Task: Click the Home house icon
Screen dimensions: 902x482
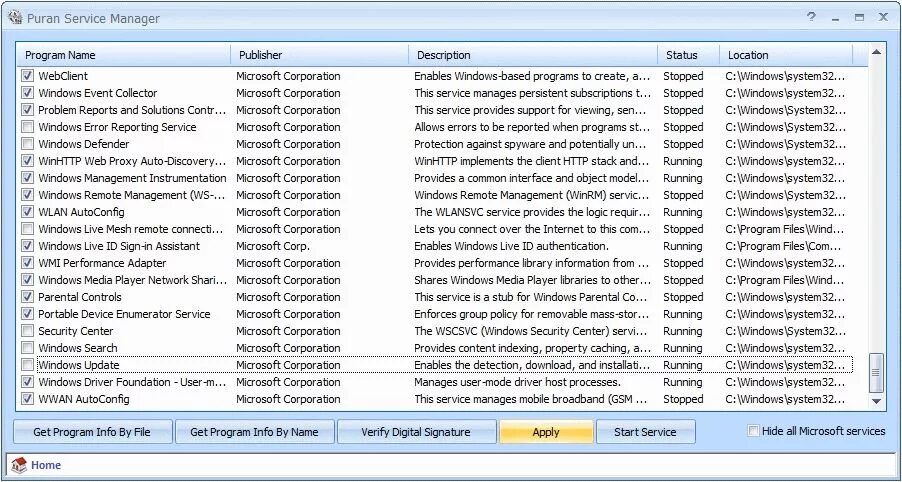Action: (19, 465)
